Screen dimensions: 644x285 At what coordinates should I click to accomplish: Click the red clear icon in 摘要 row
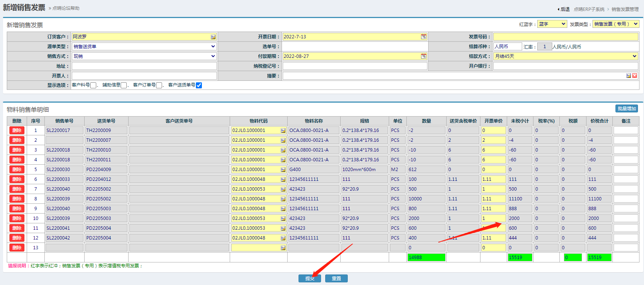(635, 76)
